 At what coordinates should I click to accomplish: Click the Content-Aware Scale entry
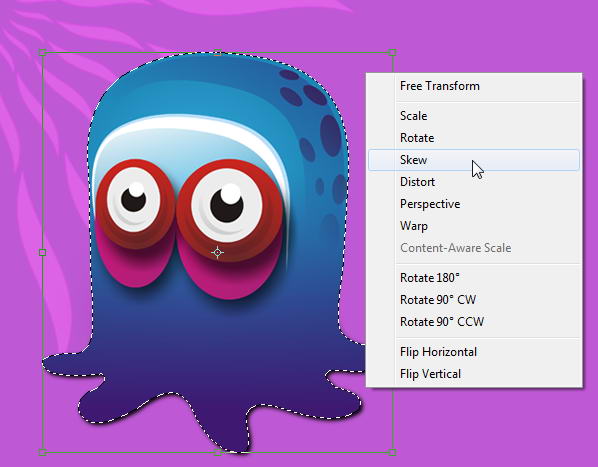[473, 248]
